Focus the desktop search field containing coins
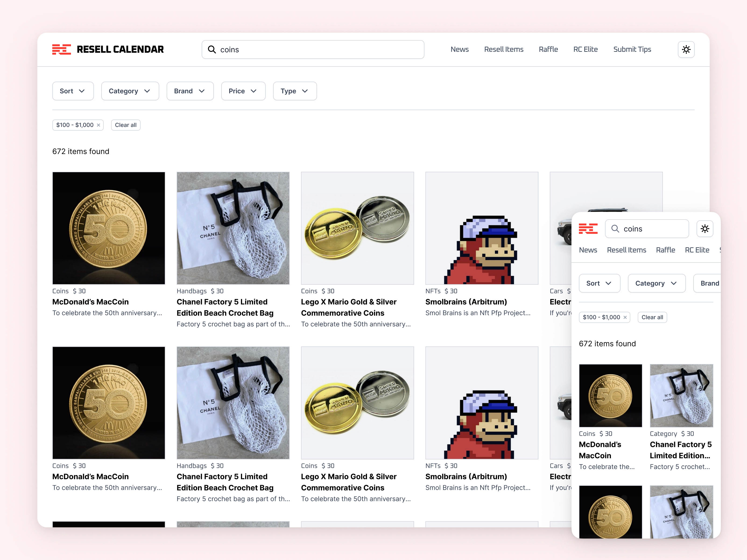The height and width of the screenshot is (560, 747). pos(313,50)
